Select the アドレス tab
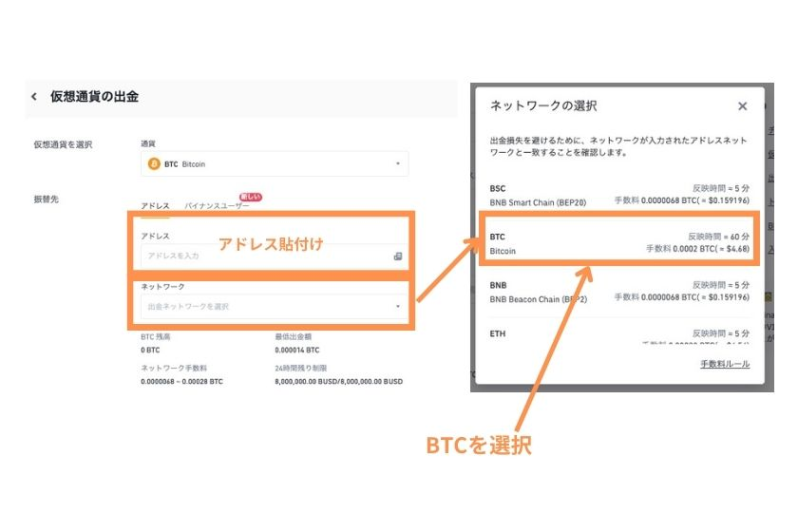798x532 pixels. (x=155, y=205)
